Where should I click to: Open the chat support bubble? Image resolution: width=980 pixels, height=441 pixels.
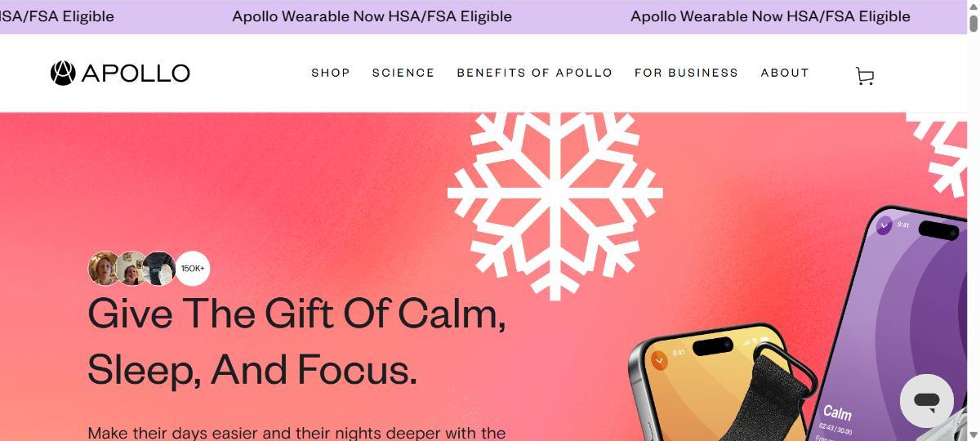(x=927, y=401)
